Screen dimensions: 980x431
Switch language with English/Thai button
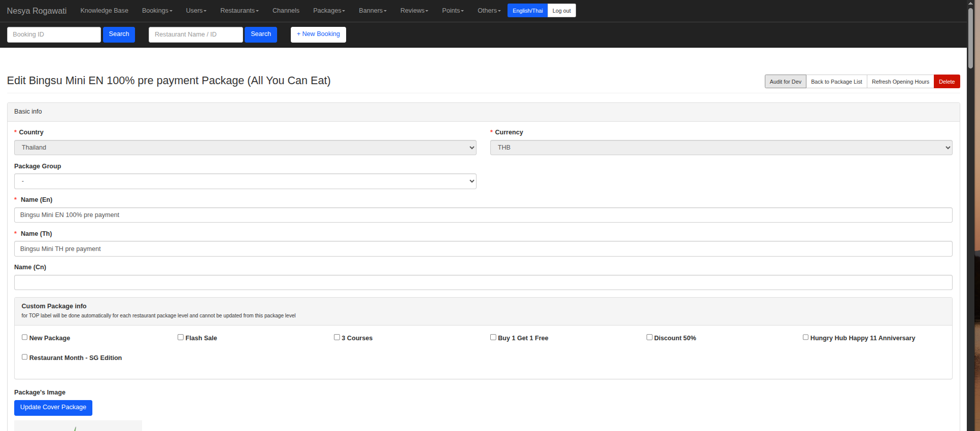(527, 11)
